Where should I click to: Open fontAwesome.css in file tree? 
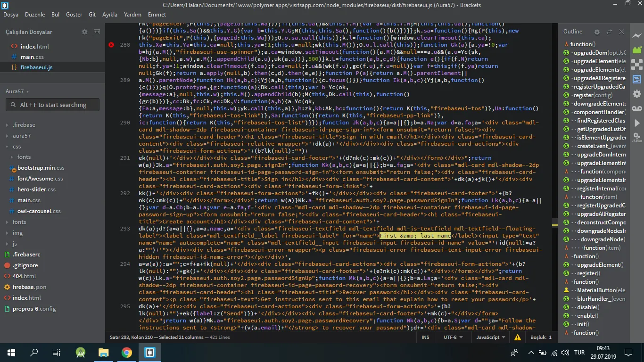pos(40,179)
